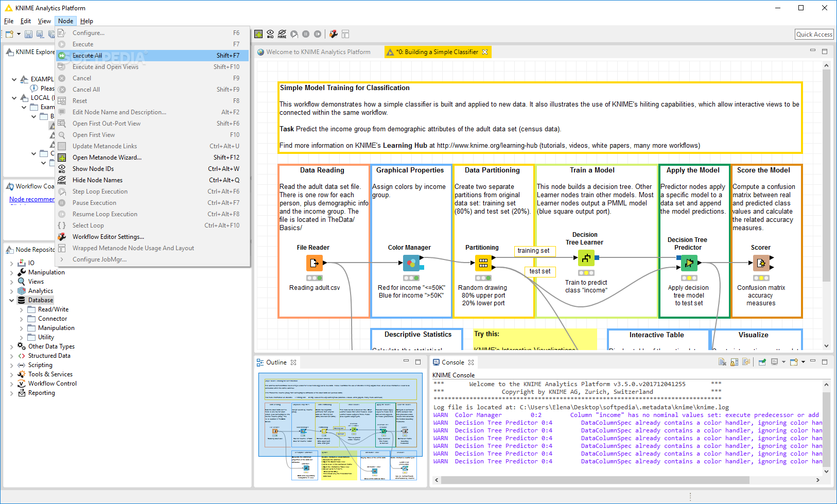The image size is (837, 504).
Task: Select Reporting in Node Repository
Action: point(42,393)
